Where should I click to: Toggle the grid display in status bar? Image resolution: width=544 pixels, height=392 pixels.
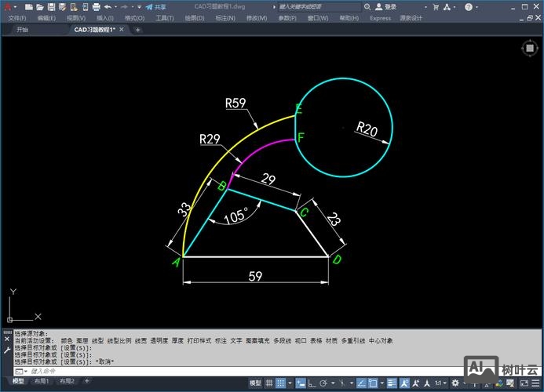pyautogui.click(x=270, y=383)
